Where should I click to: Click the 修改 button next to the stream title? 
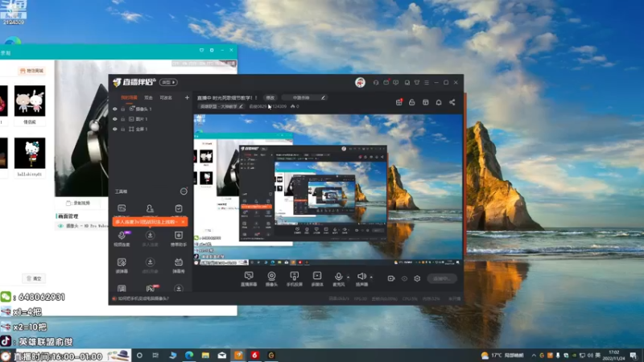pyautogui.click(x=270, y=97)
